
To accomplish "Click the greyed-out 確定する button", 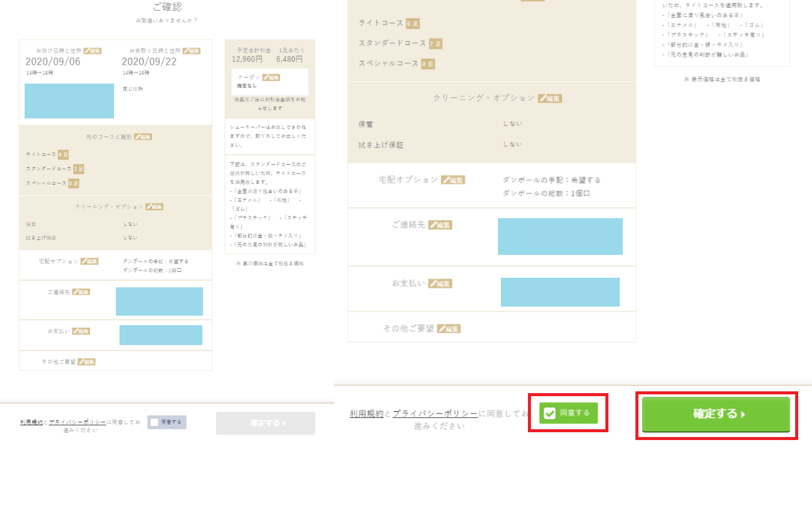I will point(265,423).
